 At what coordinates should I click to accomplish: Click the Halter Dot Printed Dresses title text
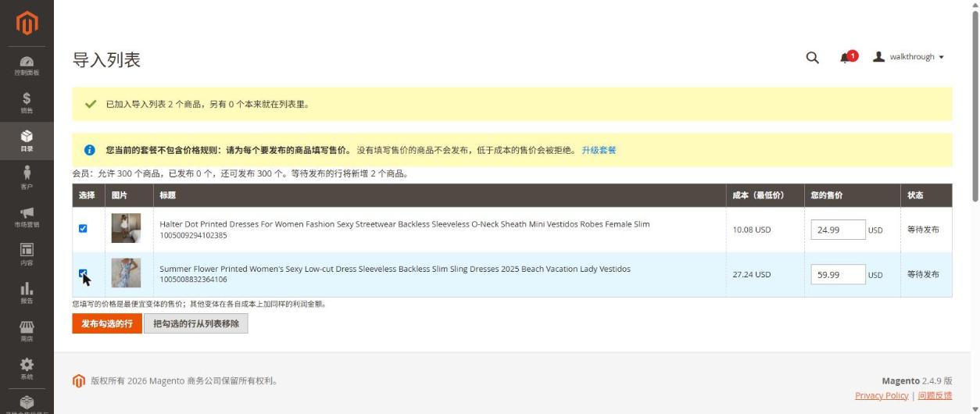click(x=404, y=224)
